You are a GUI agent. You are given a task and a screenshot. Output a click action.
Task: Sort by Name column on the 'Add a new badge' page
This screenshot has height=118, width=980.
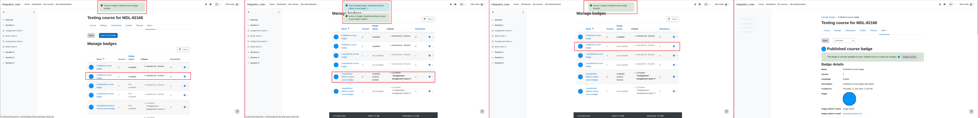(99, 59)
